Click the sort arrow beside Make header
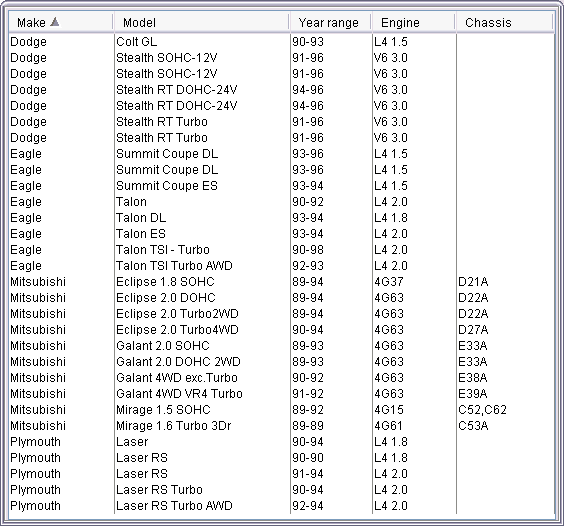 pos(55,22)
